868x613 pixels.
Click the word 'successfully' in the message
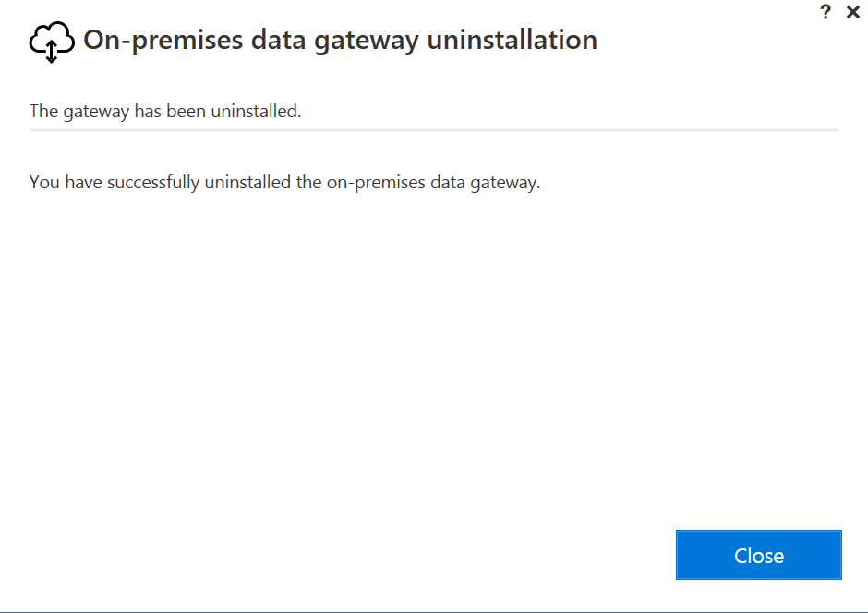(153, 183)
